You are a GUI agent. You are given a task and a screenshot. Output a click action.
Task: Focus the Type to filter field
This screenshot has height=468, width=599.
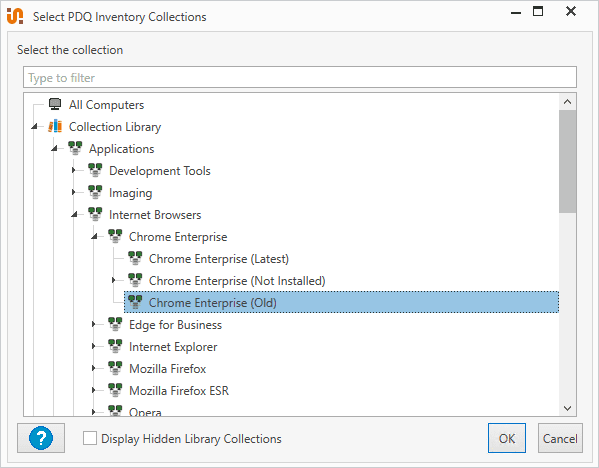(300, 77)
